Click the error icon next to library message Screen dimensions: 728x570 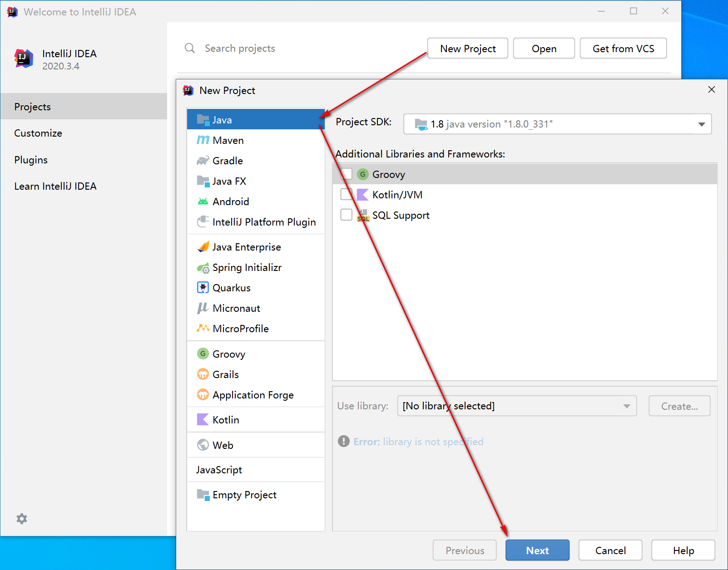(x=344, y=441)
